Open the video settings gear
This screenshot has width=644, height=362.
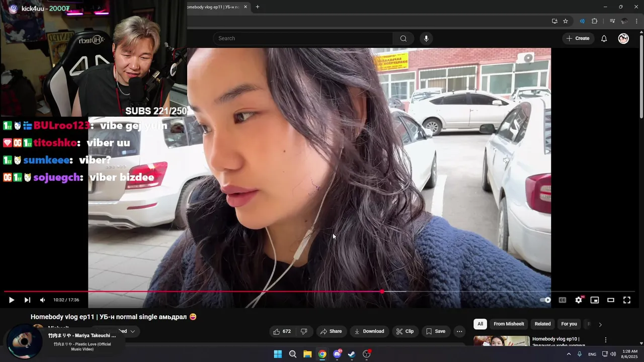pyautogui.click(x=579, y=300)
